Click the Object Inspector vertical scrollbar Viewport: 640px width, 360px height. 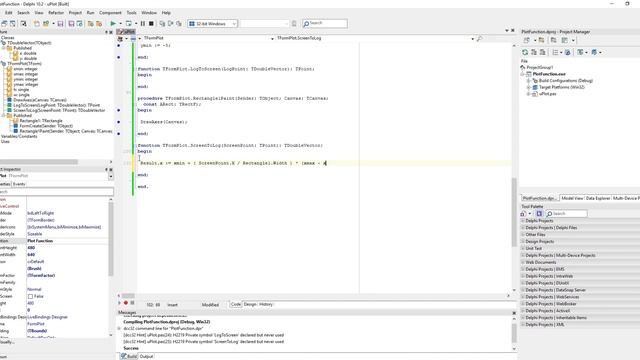click(111, 239)
